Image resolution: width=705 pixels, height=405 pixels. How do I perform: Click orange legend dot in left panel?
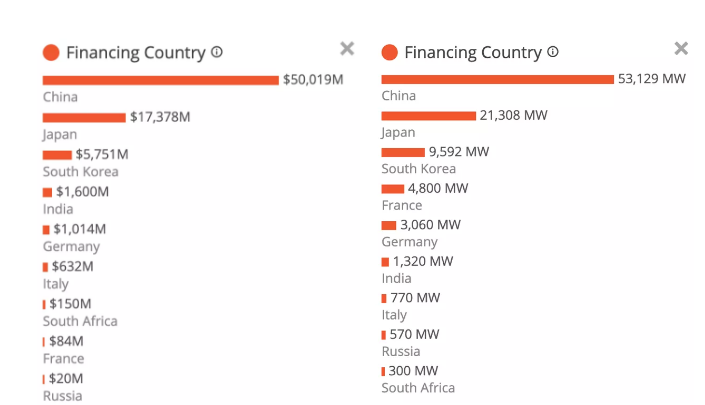point(51,53)
